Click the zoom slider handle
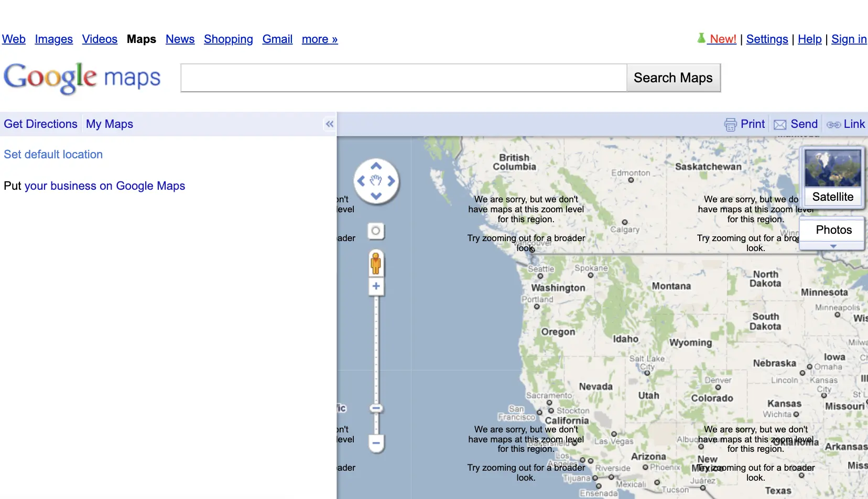The image size is (868, 499). coord(376,408)
